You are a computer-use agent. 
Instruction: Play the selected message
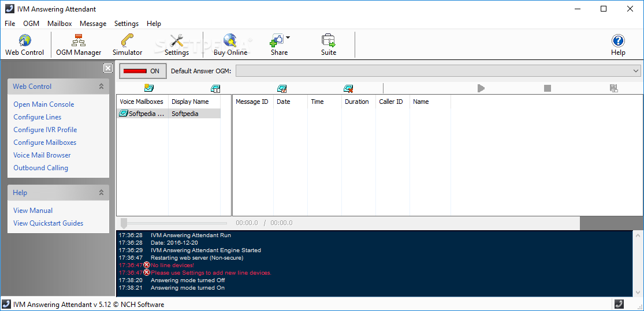pyautogui.click(x=481, y=88)
